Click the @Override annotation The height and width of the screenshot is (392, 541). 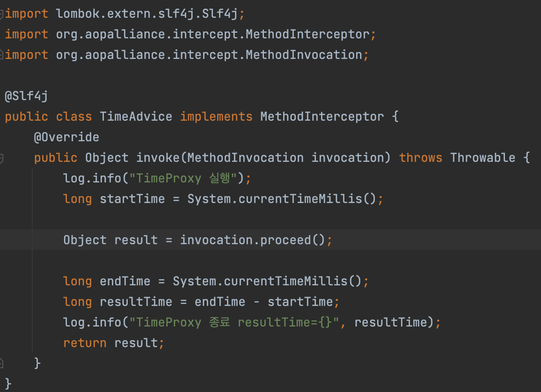point(66,137)
